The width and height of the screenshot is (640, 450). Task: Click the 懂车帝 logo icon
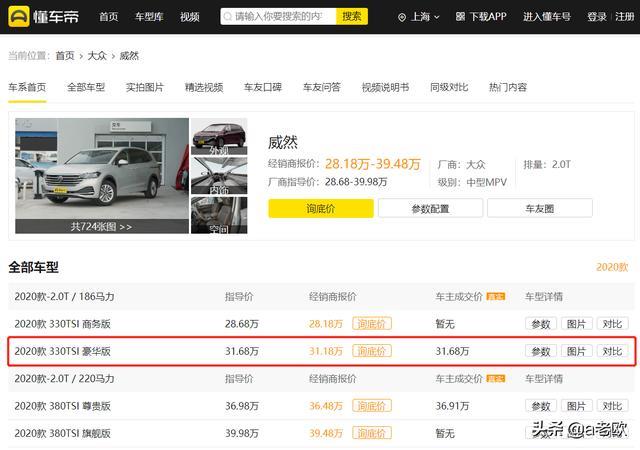[x=19, y=16]
